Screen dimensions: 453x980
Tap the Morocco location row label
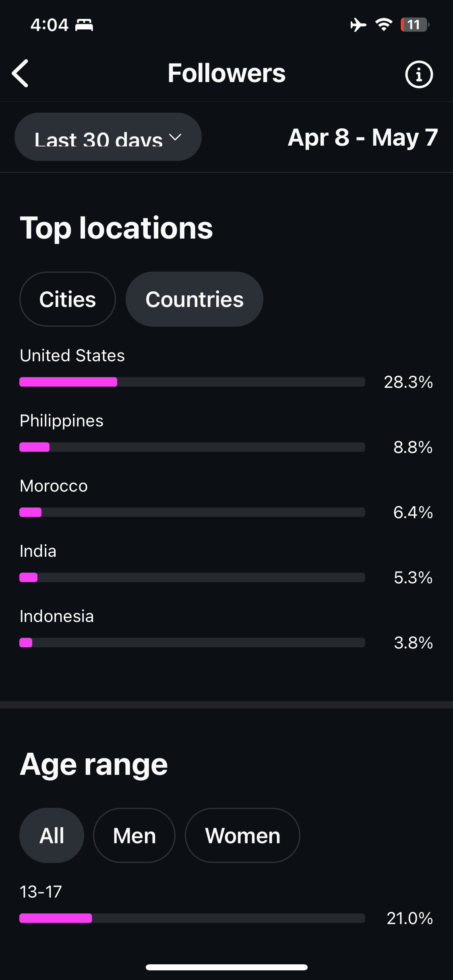click(x=54, y=486)
